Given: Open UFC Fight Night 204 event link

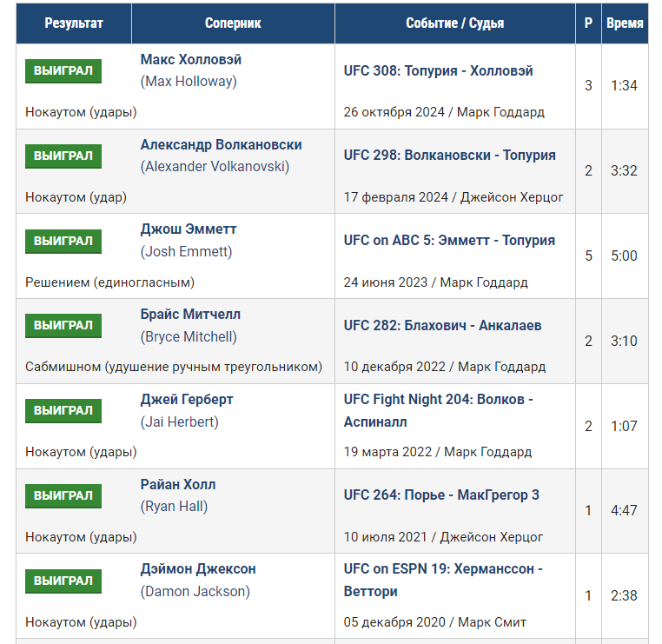Looking at the screenshot, I should point(438,410).
